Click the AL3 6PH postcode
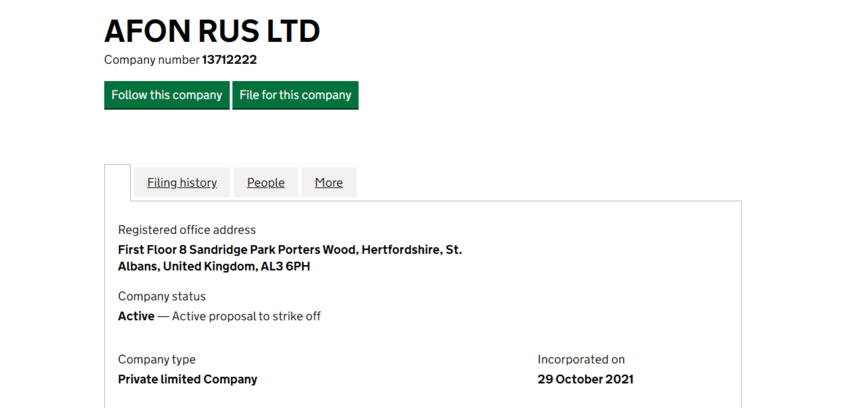 [x=283, y=267]
